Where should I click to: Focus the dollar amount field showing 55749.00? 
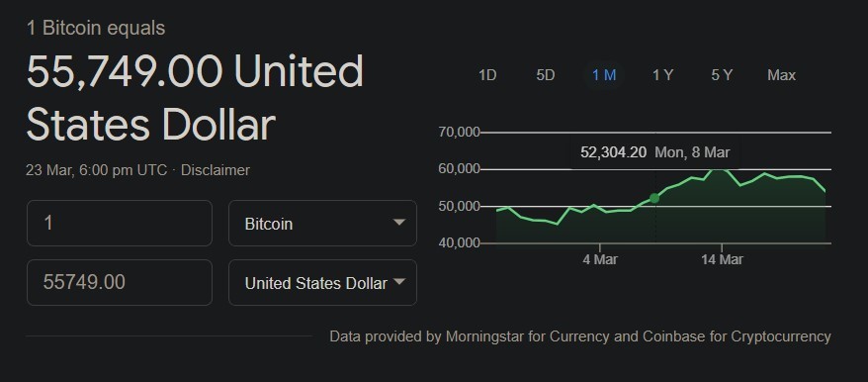(120, 282)
